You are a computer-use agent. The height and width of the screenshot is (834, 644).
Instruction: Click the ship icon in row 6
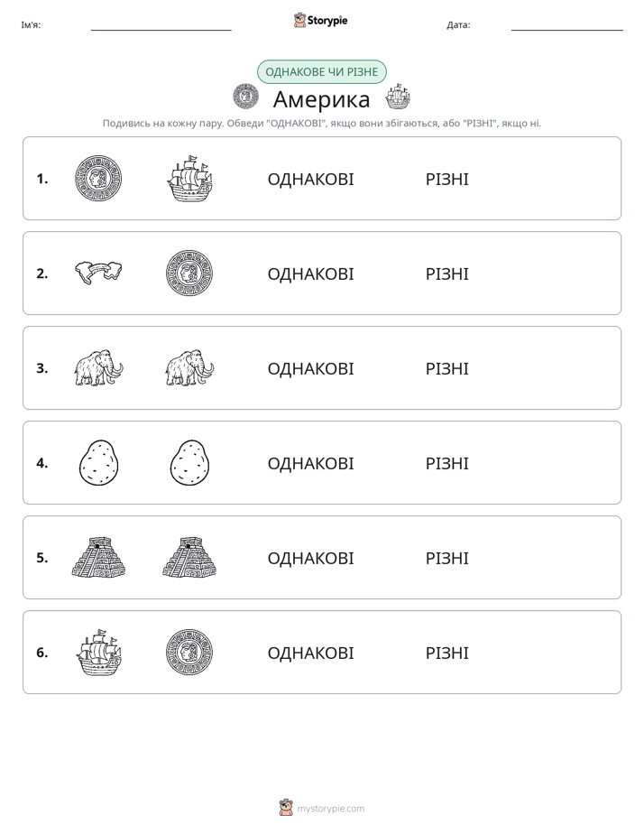[x=98, y=652]
